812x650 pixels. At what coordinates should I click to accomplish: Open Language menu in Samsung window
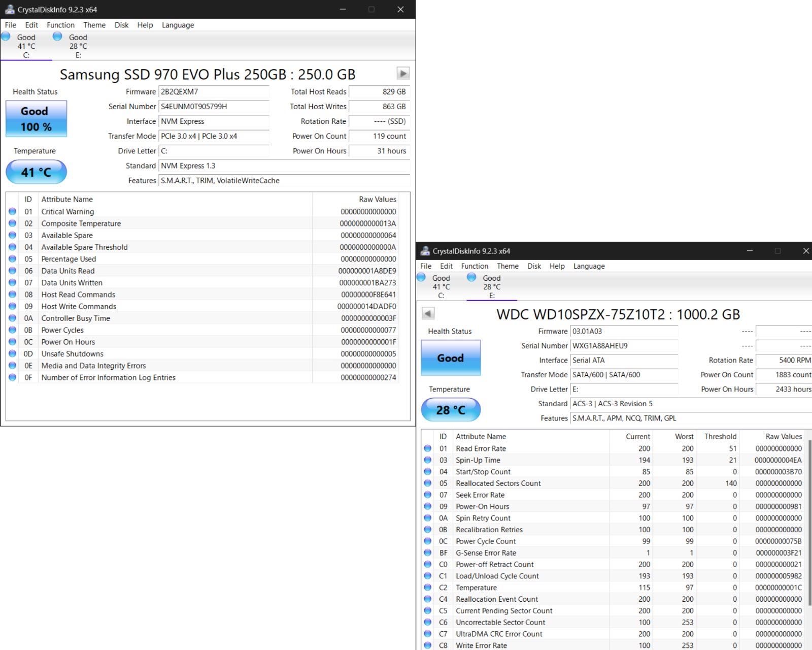[x=178, y=25]
